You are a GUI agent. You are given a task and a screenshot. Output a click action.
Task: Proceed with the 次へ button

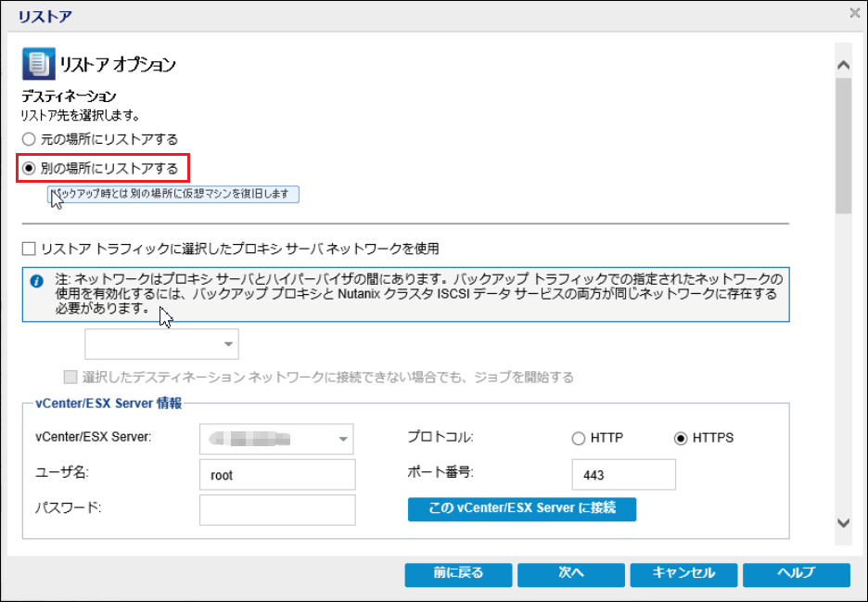[570, 574]
